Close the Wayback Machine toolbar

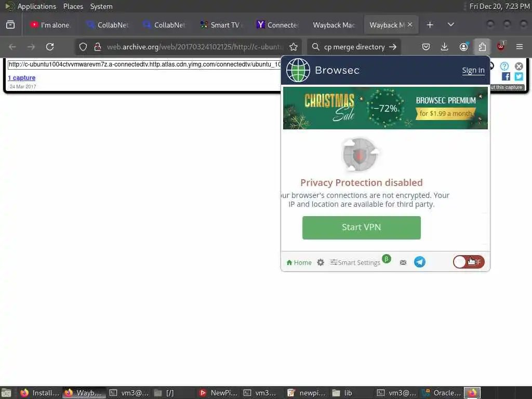point(519,66)
